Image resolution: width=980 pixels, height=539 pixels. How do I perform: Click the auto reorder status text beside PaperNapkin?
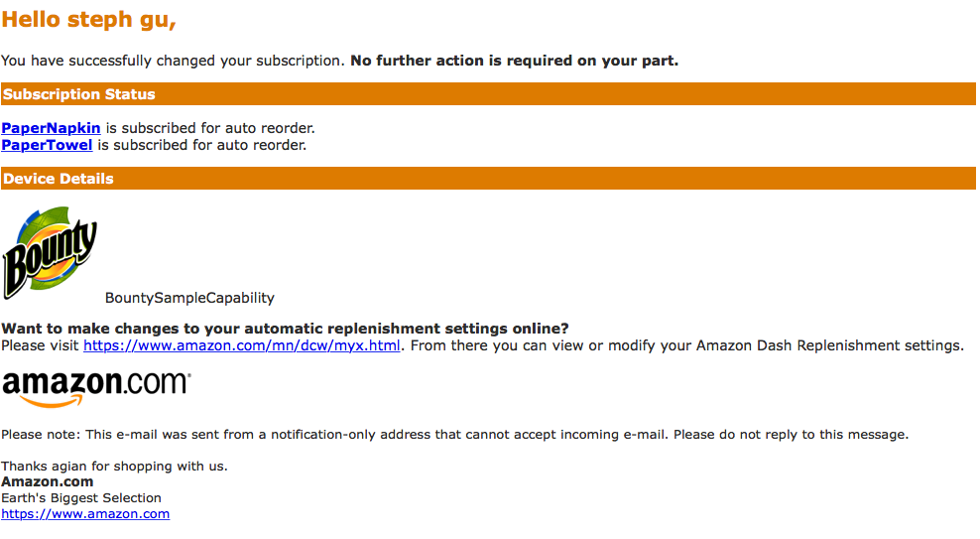point(210,128)
